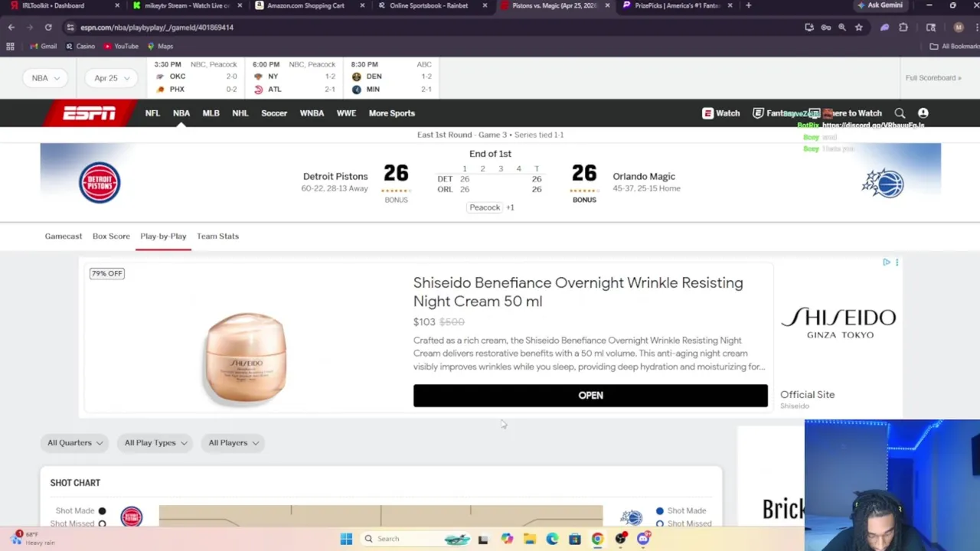Launch Copilot from the taskbar
980x551 pixels.
(506, 539)
